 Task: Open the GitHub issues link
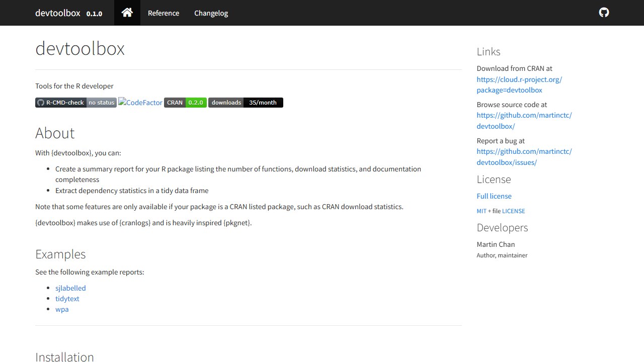tap(524, 157)
